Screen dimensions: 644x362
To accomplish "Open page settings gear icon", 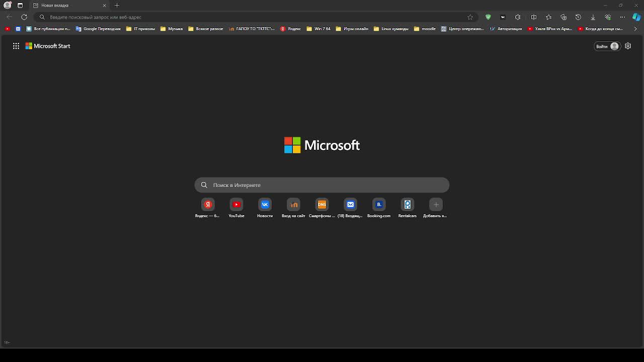I will point(628,46).
